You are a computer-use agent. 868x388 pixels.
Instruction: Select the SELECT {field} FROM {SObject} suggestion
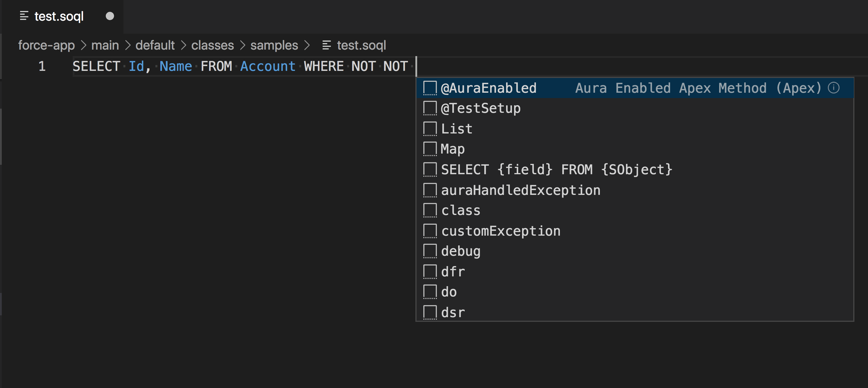556,169
